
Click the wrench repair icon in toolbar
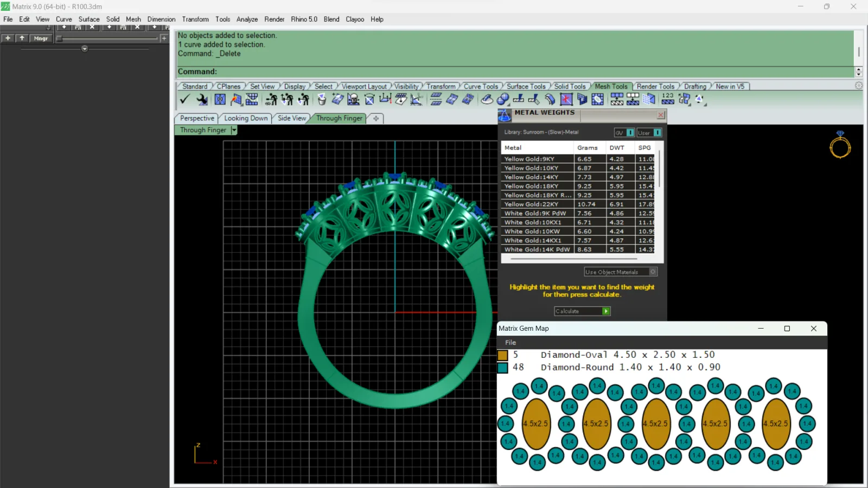[202, 99]
